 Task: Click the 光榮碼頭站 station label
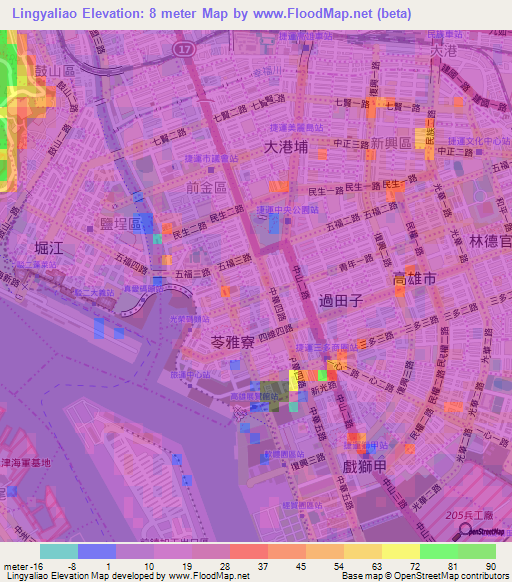click(189, 319)
